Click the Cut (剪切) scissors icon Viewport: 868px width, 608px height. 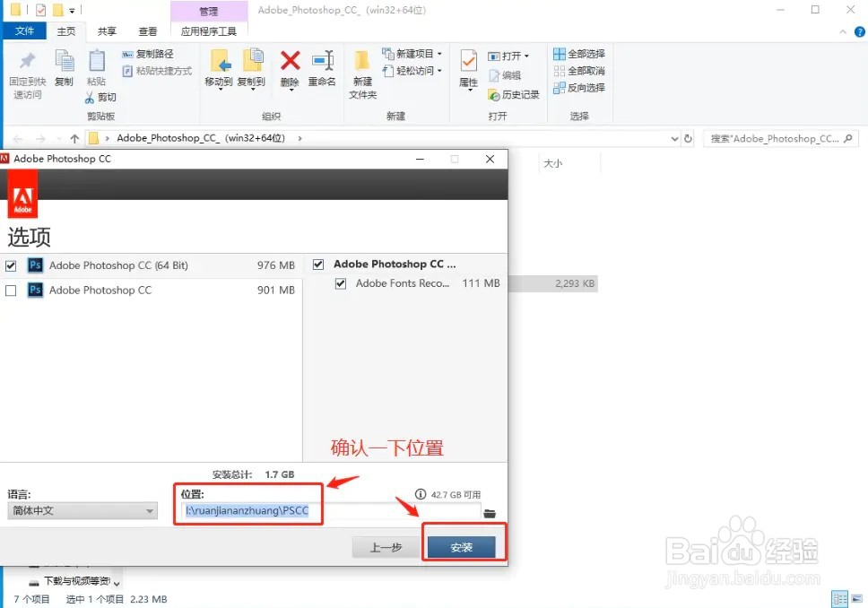[x=90, y=98]
